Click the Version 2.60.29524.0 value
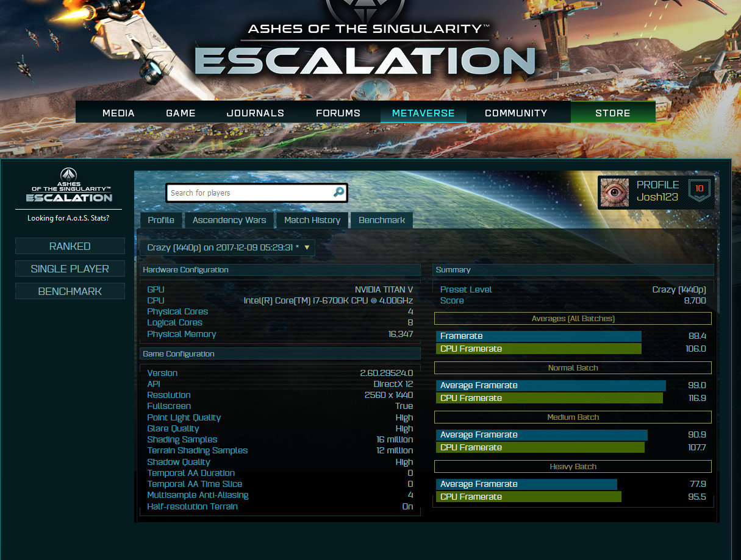The height and width of the screenshot is (560, 741). [386, 373]
